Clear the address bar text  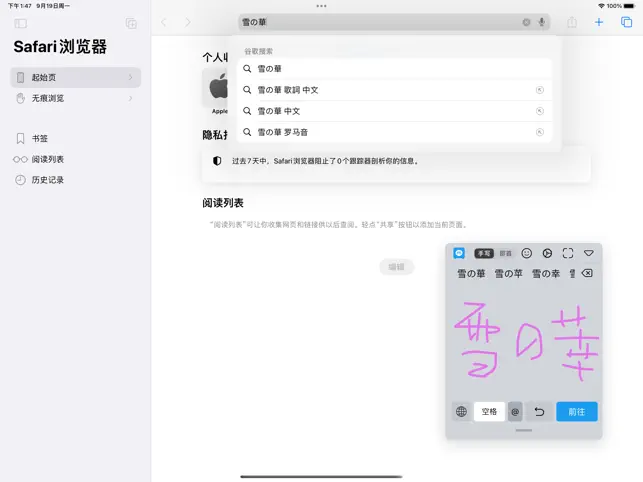pyautogui.click(x=526, y=22)
